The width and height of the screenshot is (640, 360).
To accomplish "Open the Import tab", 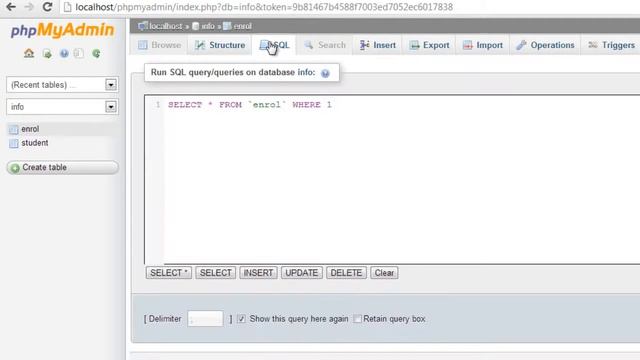I will (x=483, y=45).
